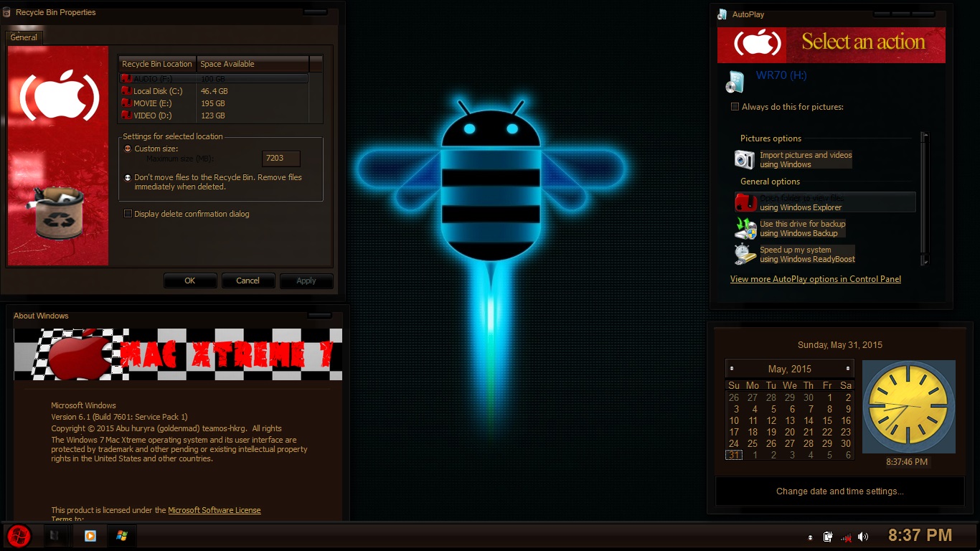Click the 46.4 GB space value
This screenshot has height=551, width=980.
coord(215,91)
